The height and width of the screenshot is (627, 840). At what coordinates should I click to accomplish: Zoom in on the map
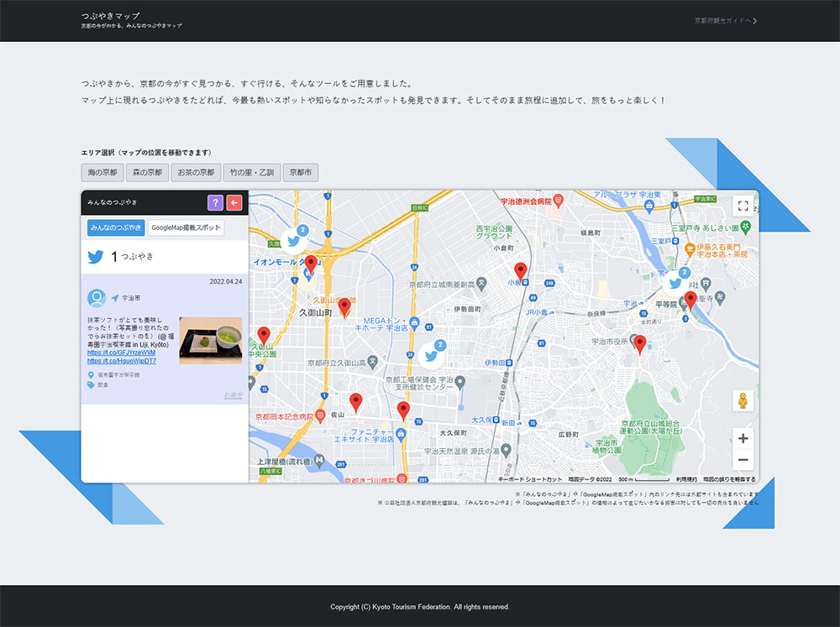[x=743, y=438]
